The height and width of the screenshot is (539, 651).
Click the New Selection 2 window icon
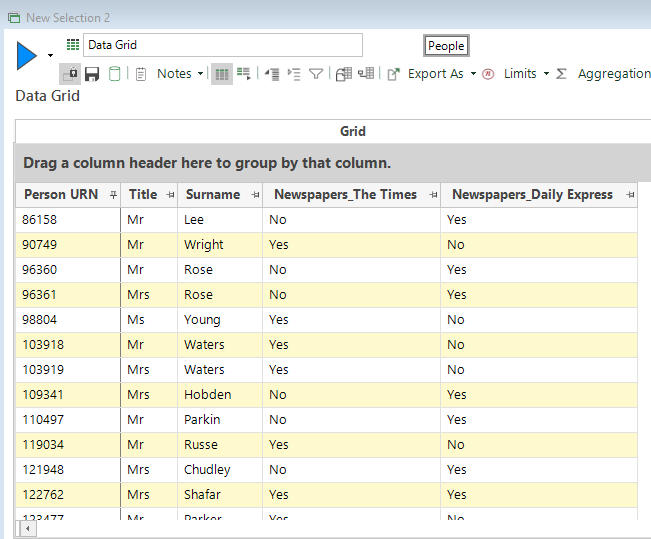pos(14,18)
